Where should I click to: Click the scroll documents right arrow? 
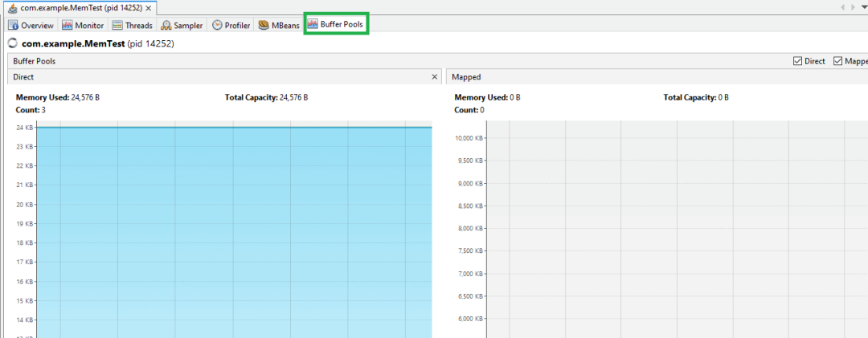coord(853,7)
